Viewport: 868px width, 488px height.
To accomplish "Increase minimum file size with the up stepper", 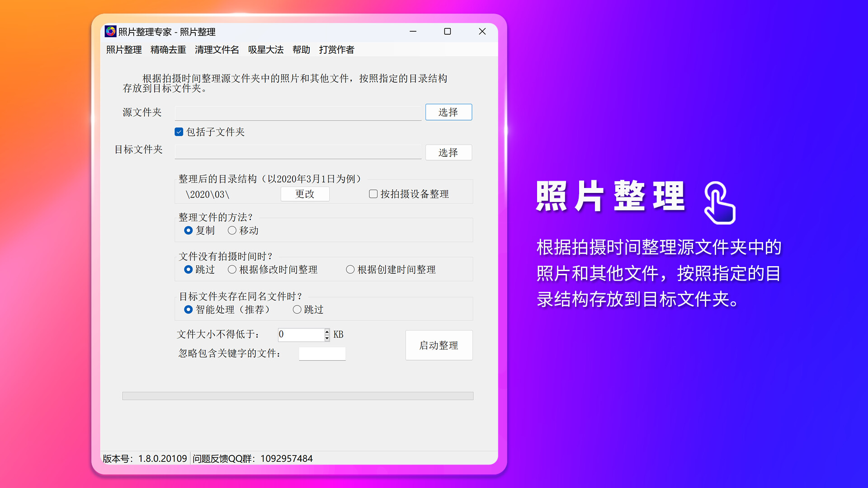I will point(327,332).
